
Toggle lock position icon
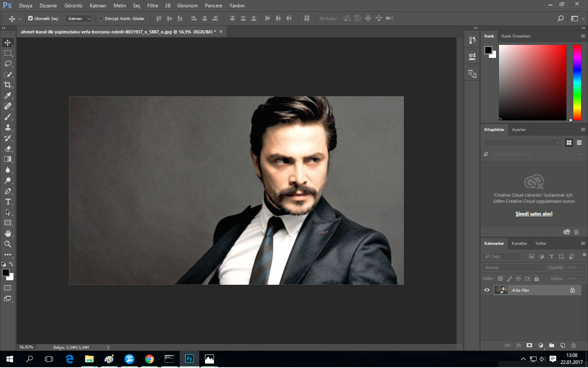518,279
